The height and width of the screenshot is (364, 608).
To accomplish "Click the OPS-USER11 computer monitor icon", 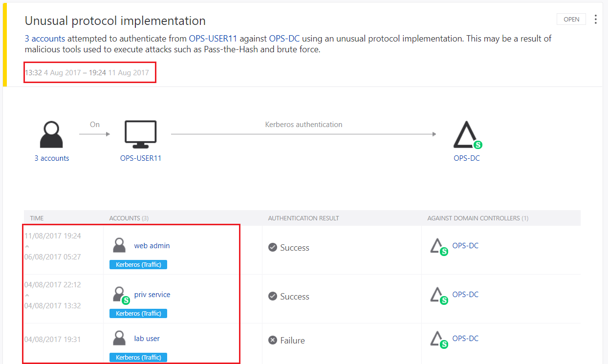I will [x=141, y=134].
